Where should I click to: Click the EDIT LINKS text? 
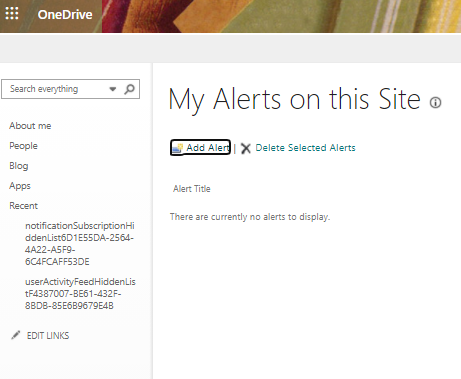pos(48,336)
